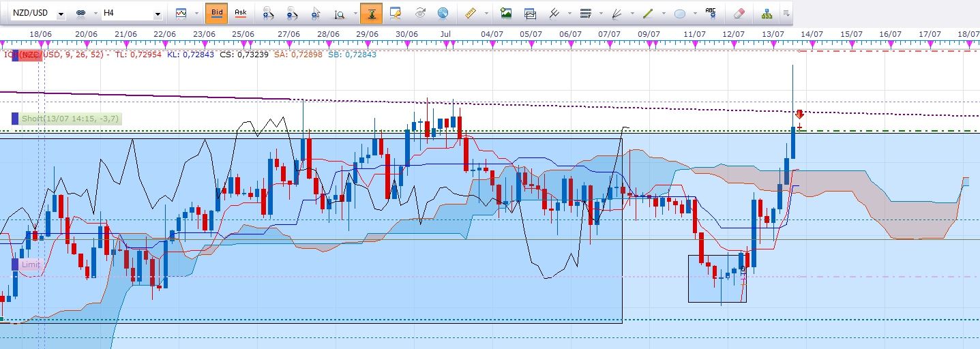Open the NZD/USD symbol dropdown

click(61, 14)
